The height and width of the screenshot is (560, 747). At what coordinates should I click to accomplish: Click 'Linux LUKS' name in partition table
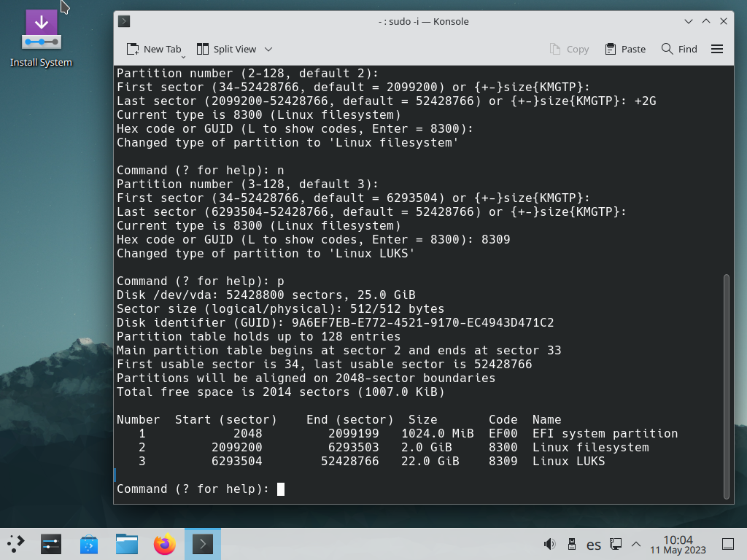(569, 462)
